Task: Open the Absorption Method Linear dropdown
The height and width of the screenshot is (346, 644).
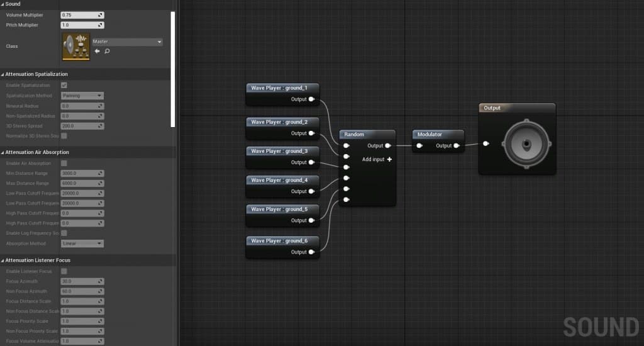Action: pos(82,243)
